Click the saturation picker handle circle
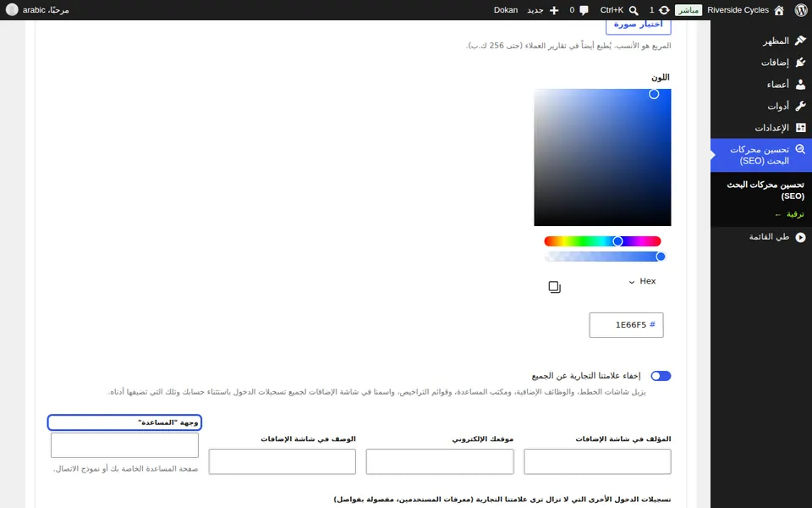The image size is (812, 508). pos(654,94)
